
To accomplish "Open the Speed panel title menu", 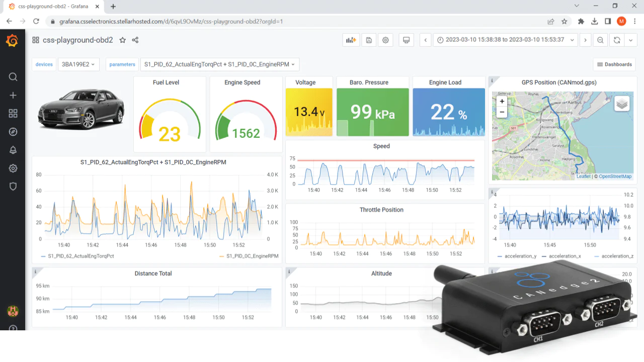I will (x=381, y=146).
